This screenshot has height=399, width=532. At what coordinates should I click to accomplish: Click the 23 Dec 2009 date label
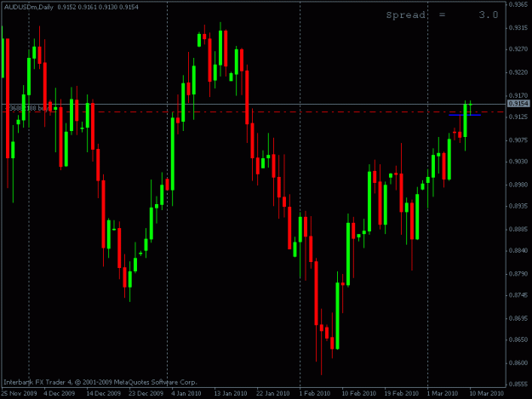[x=146, y=393]
